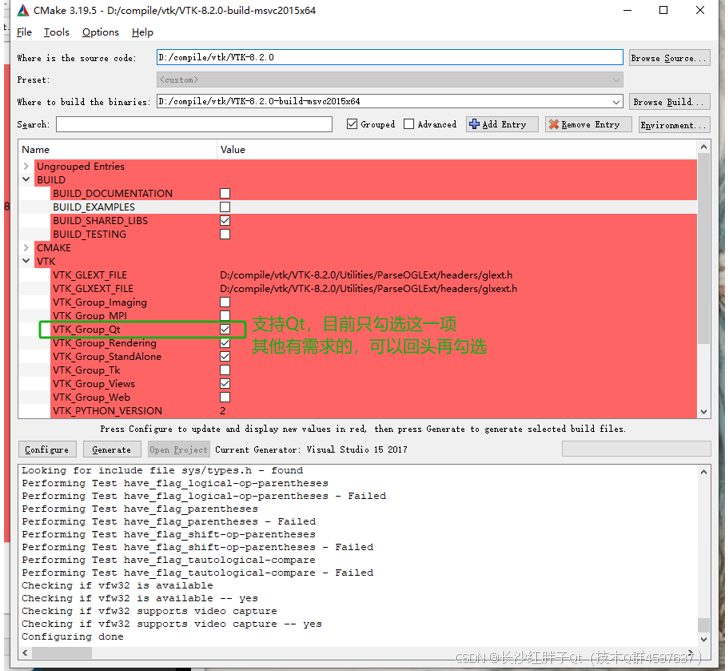Open the Tools menu
This screenshot has height=671, width=728.
pos(57,33)
